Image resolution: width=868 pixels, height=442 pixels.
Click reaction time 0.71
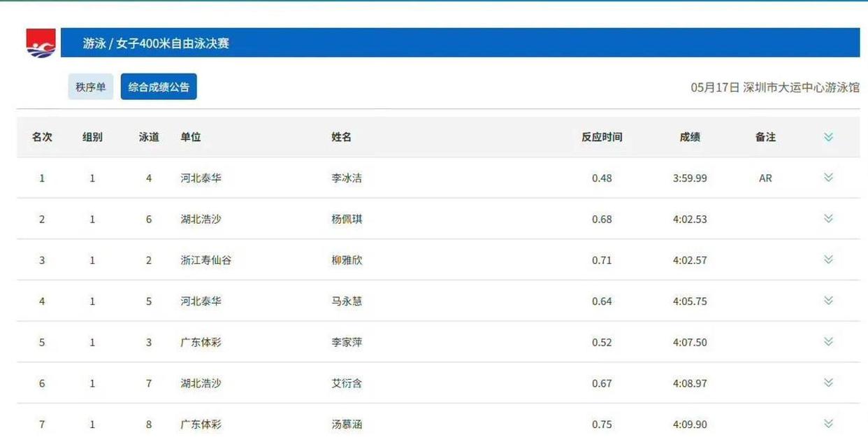tap(602, 260)
